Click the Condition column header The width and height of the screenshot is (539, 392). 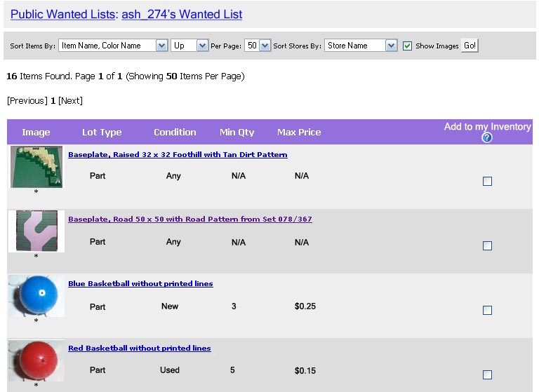[x=175, y=133]
